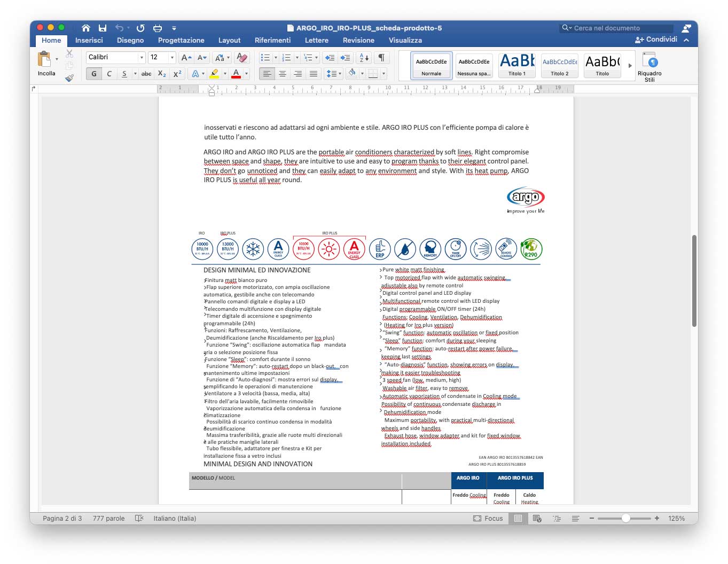Screen dimensions: 728x564
Task: Switch to the Visualizza tab
Action: pyautogui.click(x=405, y=40)
